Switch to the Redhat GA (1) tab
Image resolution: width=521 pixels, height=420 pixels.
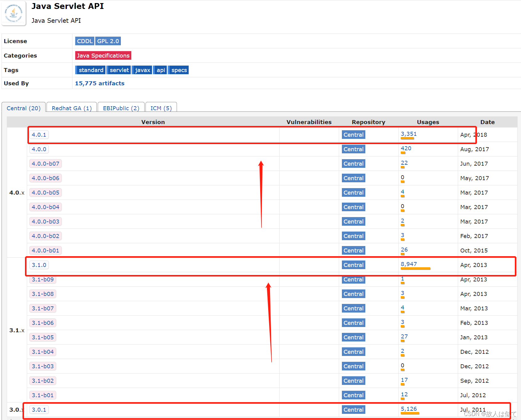click(x=72, y=108)
